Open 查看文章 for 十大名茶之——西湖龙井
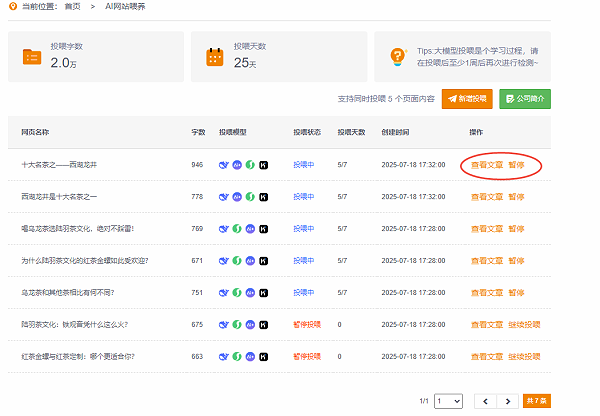 click(487, 165)
